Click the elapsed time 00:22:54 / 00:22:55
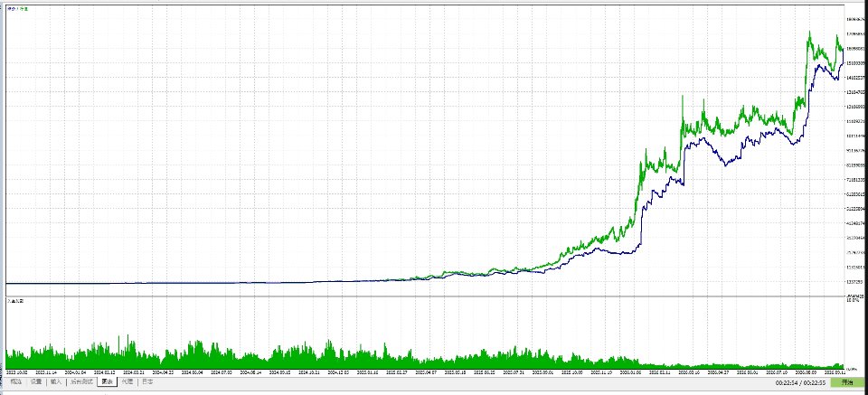This screenshot has width=868, height=395. click(800, 382)
